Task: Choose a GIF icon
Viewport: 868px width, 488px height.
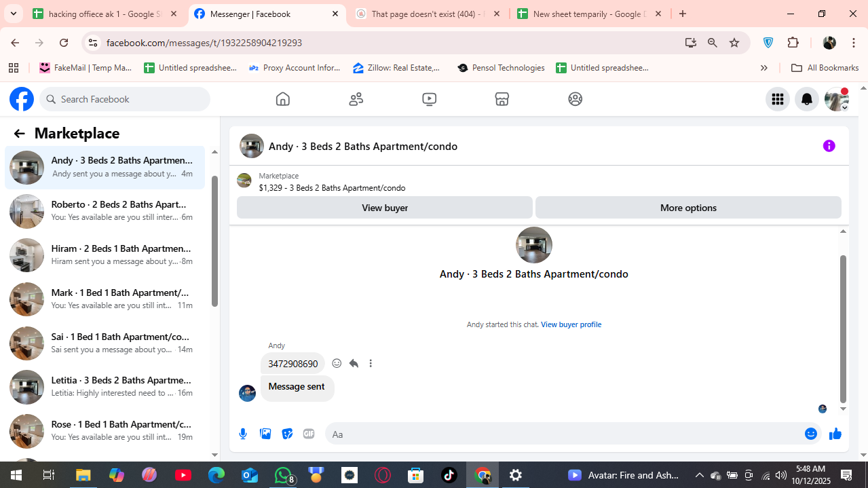Action: (309, 434)
